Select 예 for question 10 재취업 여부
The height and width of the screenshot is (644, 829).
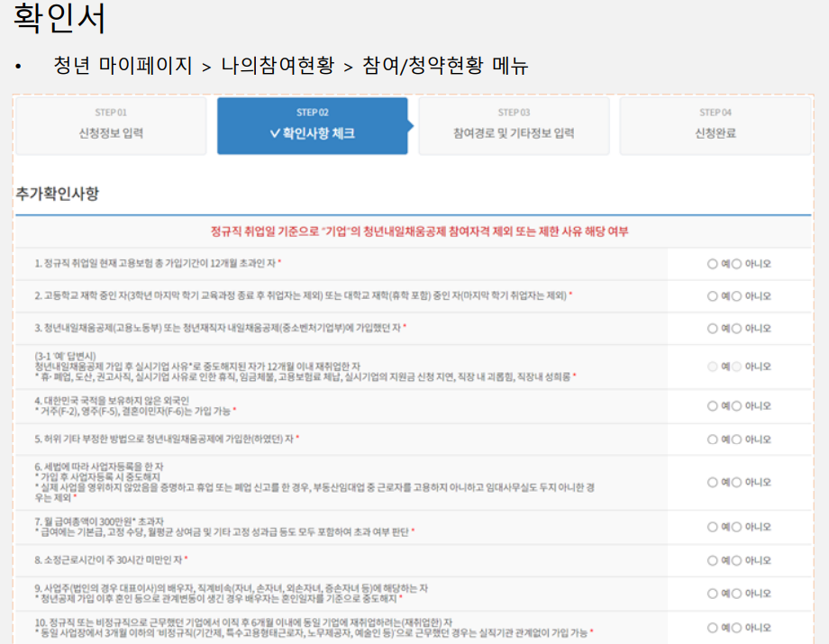click(x=712, y=628)
